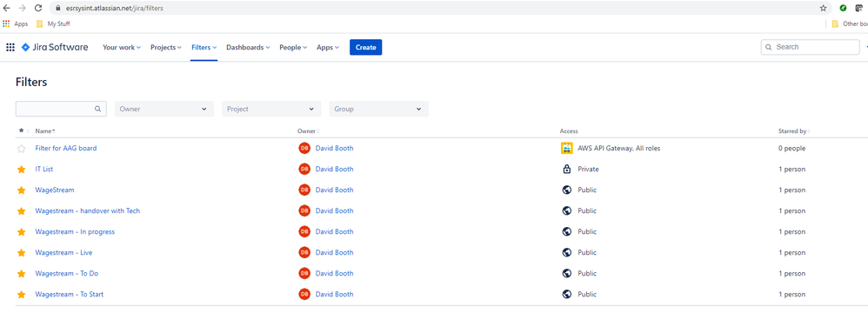Open the Wagestream - In progress filter
Image resolution: width=868 pixels, height=320 pixels.
pyautogui.click(x=75, y=231)
